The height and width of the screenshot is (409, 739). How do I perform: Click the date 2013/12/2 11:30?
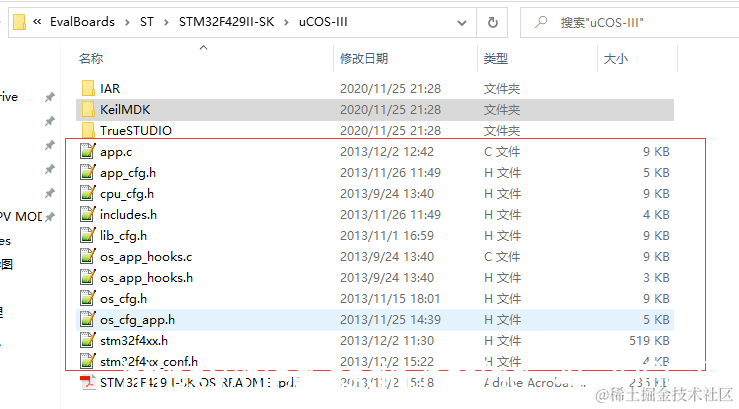(387, 341)
